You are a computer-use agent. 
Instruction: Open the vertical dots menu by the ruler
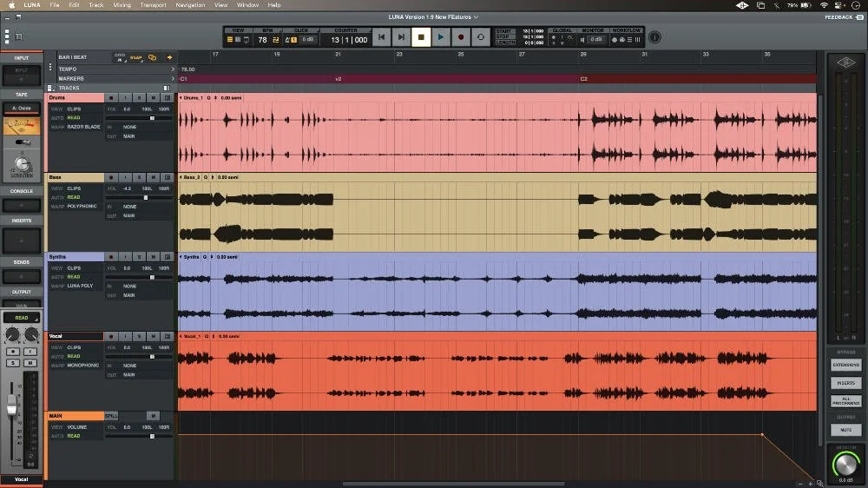pyautogui.click(x=49, y=67)
